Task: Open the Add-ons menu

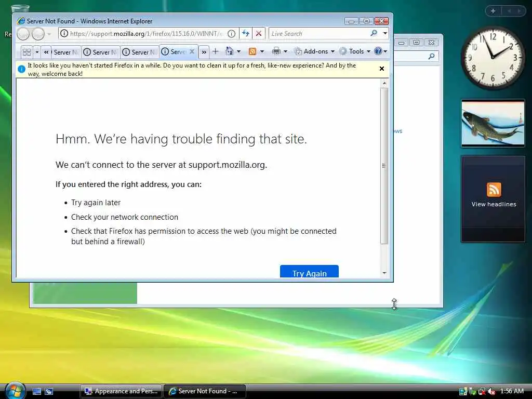Action: click(314, 51)
